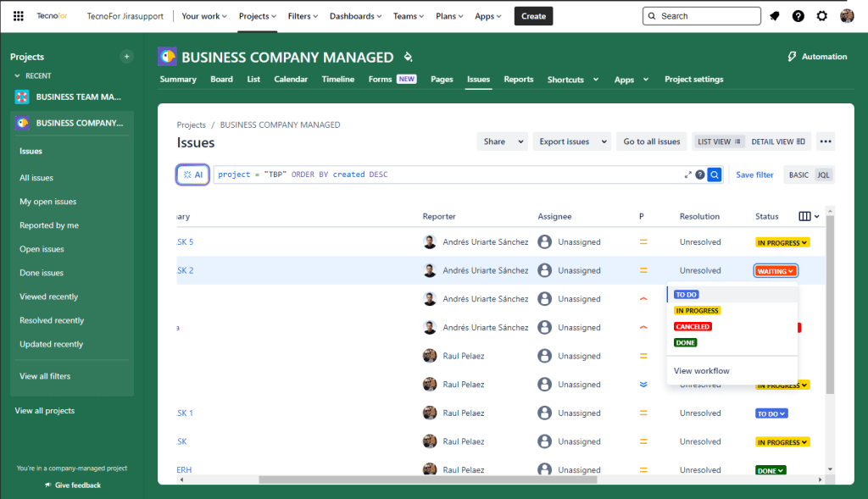868x499 pixels.
Task: Switch to the Reports tab
Action: point(519,80)
